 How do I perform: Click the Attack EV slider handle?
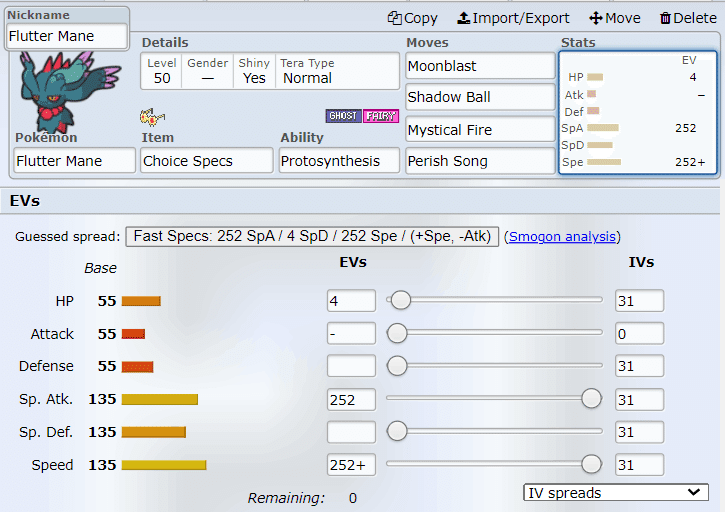(x=397, y=333)
